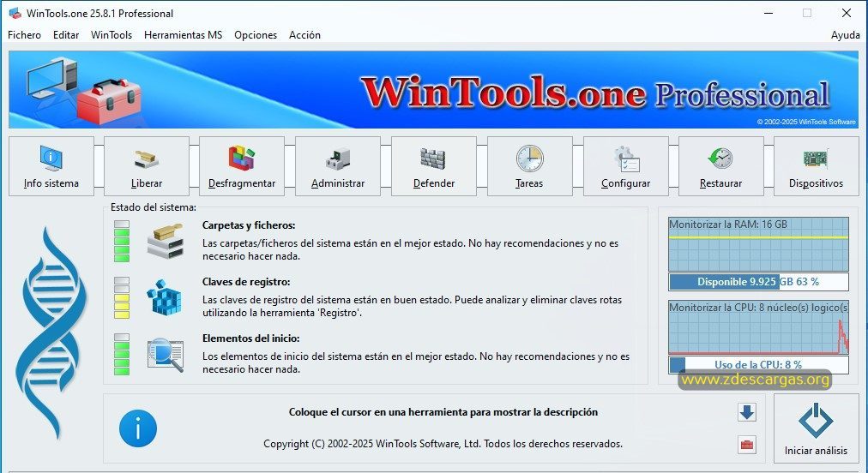
Task: Launch the Desfragmentar tool
Action: coord(241,166)
